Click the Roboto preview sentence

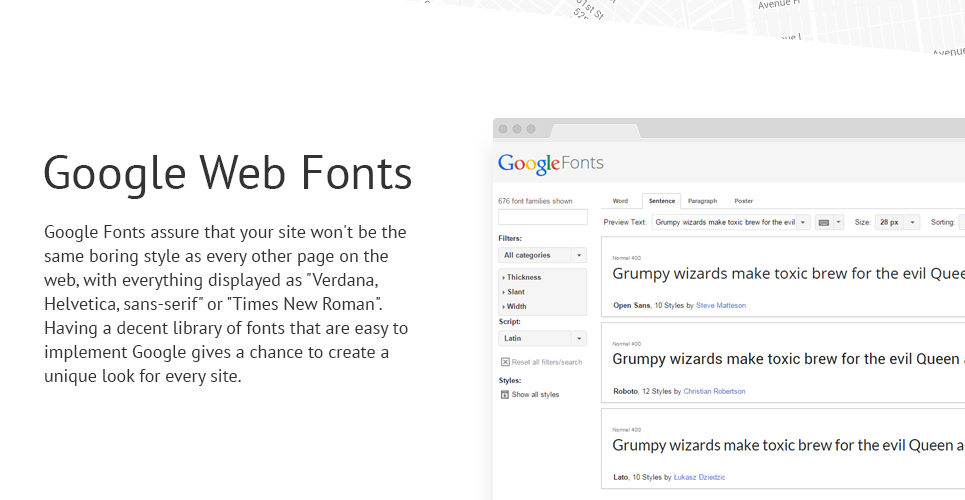coord(788,358)
